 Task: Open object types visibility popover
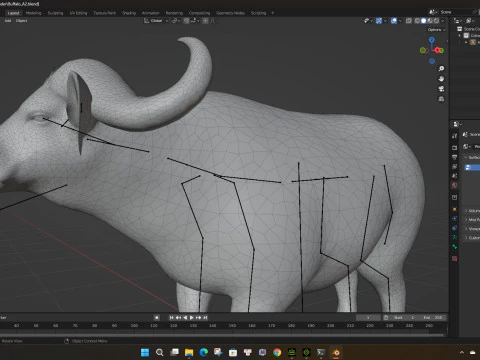point(367,21)
